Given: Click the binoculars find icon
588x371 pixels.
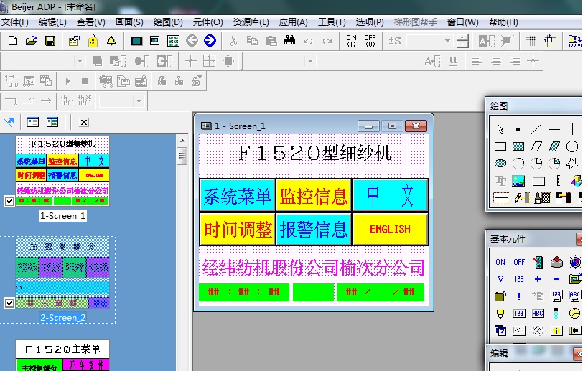Looking at the screenshot, I should tap(289, 41).
